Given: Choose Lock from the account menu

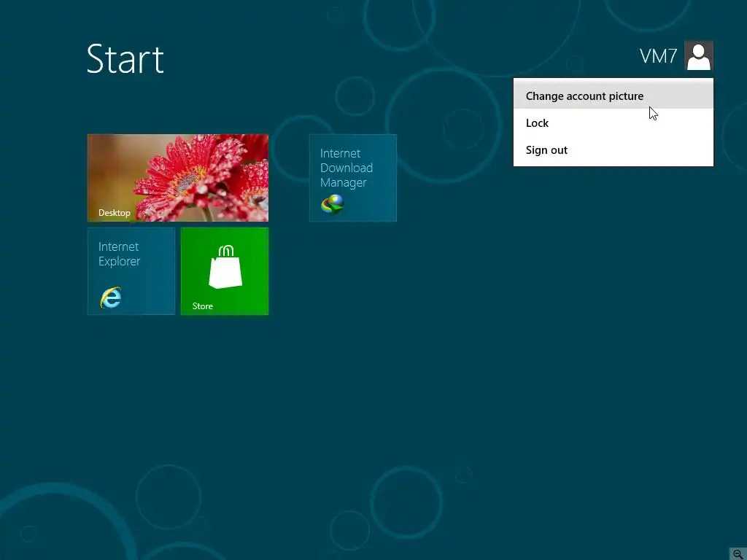Looking at the screenshot, I should [613, 122].
